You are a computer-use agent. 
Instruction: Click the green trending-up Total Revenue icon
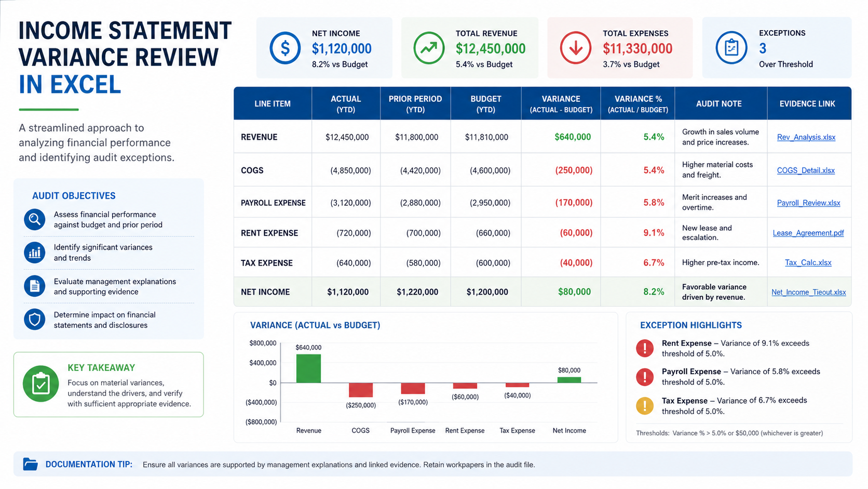coord(429,48)
